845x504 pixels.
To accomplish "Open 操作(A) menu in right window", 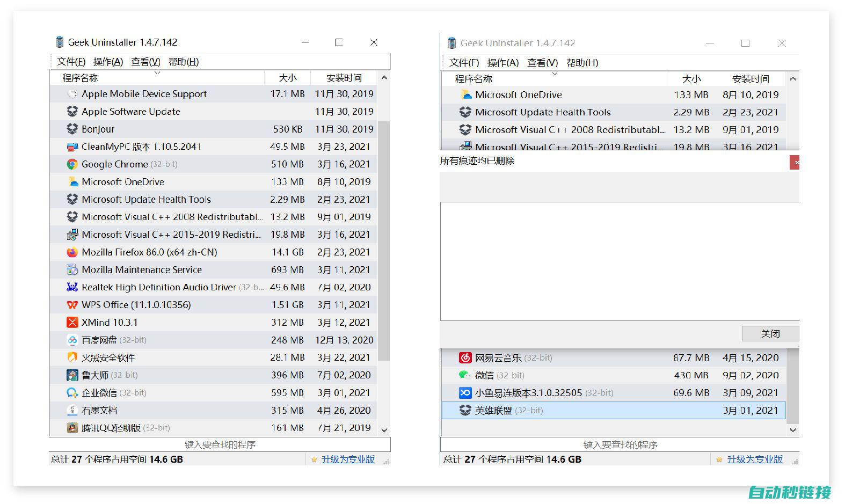I will [x=503, y=63].
